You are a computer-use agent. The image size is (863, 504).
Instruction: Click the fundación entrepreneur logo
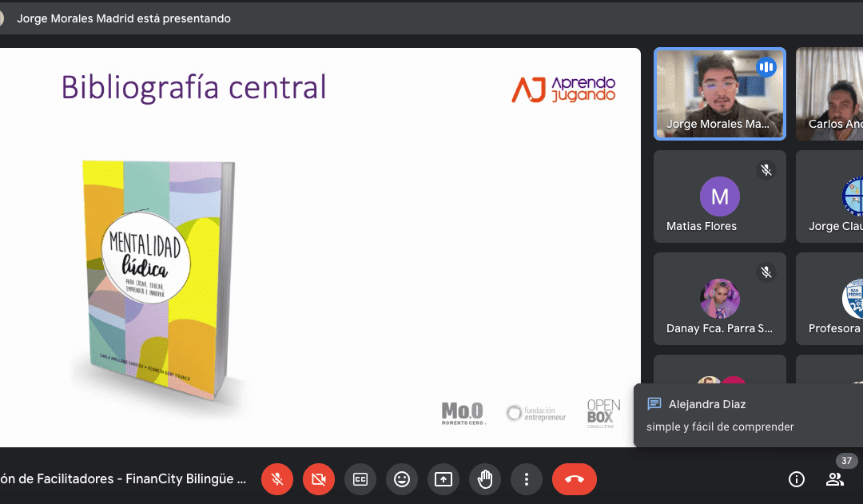[536, 413]
